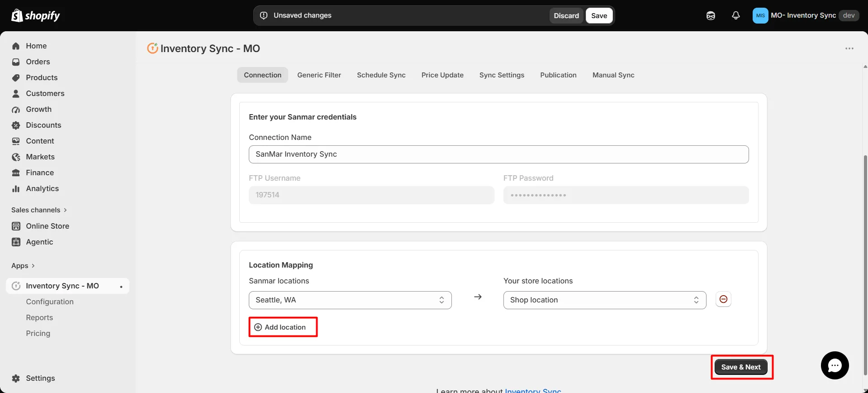
Task: Click the Markets globe icon
Action: (x=16, y=157)
